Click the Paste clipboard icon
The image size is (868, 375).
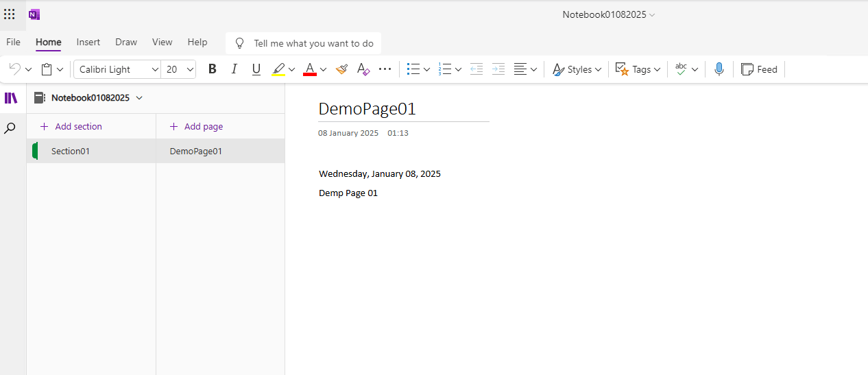tap(47, 69)
